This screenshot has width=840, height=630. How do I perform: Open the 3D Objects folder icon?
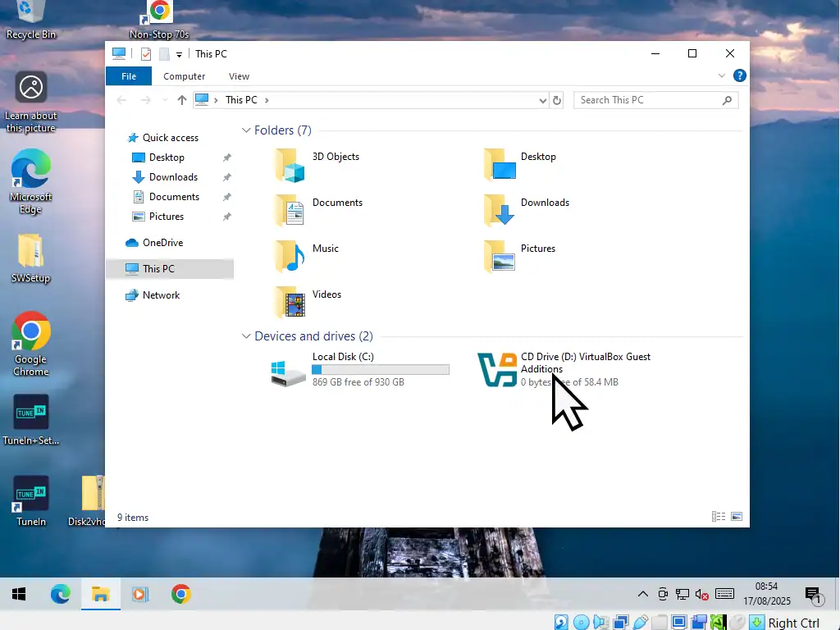(x=290, y=165)
